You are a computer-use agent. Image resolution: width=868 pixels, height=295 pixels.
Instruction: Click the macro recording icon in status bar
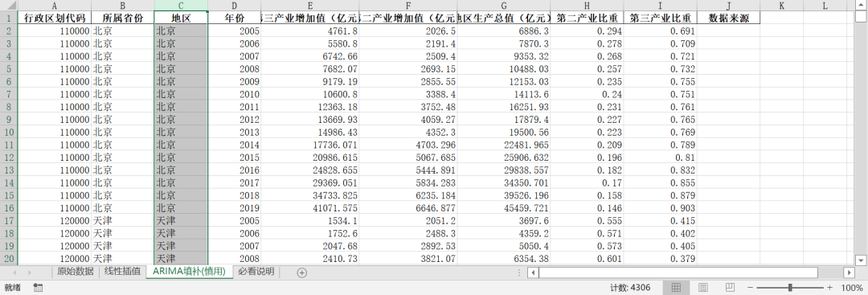click(x=39, y=287)
